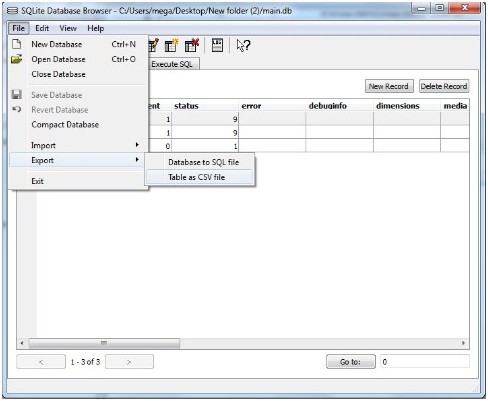Click the horizontal scrollbar thumb
Viewport: 488px width, 401px height.
[x=104, y=343]
